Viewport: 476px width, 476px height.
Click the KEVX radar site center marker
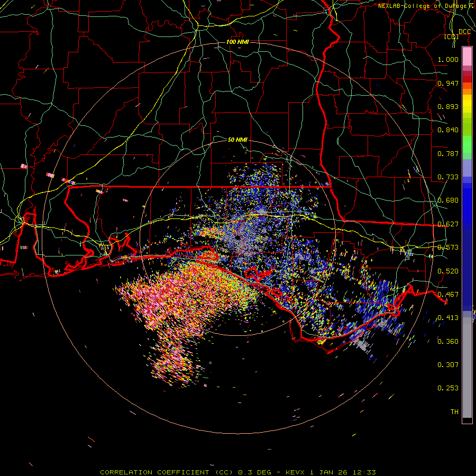click(237, 237)
